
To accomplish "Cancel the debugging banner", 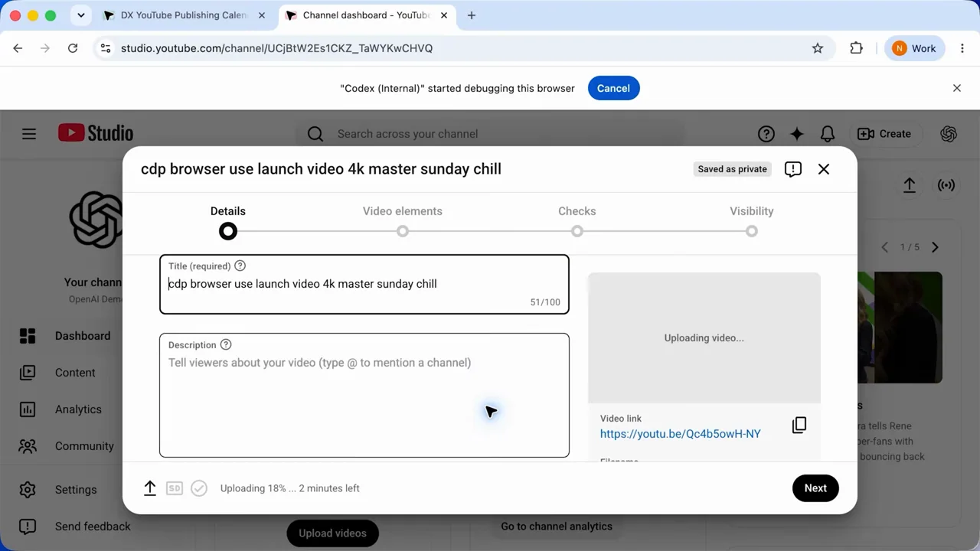I will (613, 88).
